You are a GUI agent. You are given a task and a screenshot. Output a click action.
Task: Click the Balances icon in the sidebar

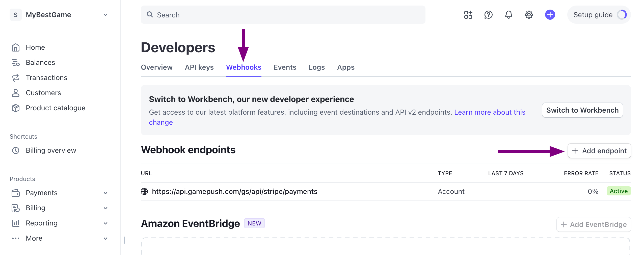[16, 63]
